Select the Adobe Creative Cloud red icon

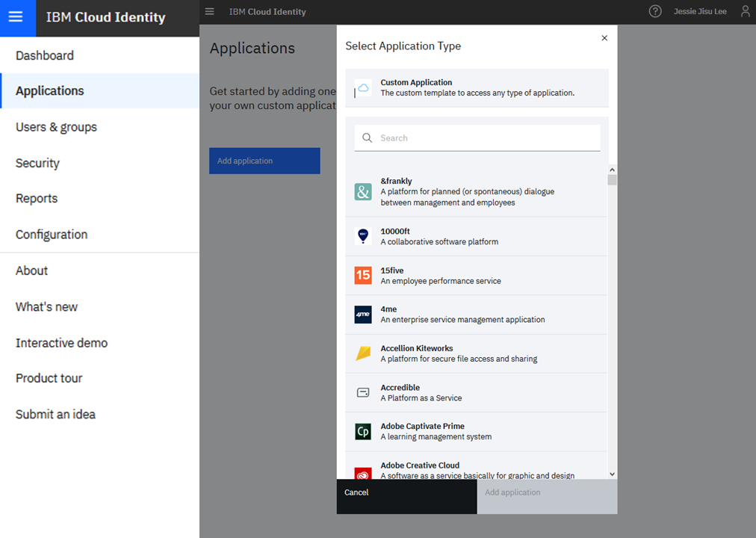tap(363, 473)
